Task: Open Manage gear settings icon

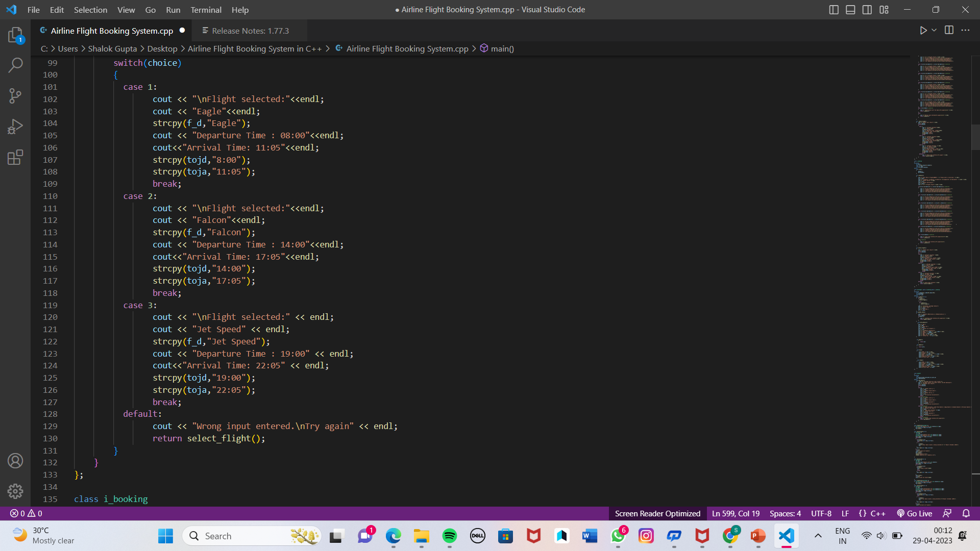Action: 15,491
